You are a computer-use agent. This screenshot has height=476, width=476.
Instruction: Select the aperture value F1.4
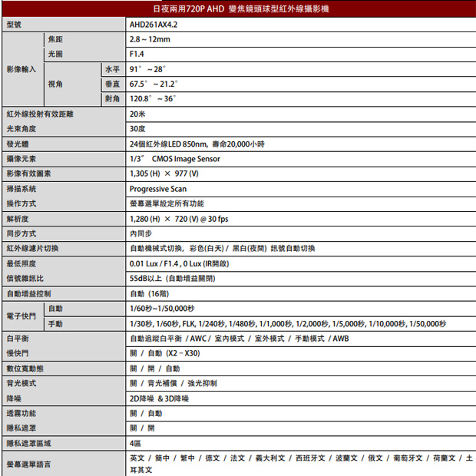(x=137, y=54)
